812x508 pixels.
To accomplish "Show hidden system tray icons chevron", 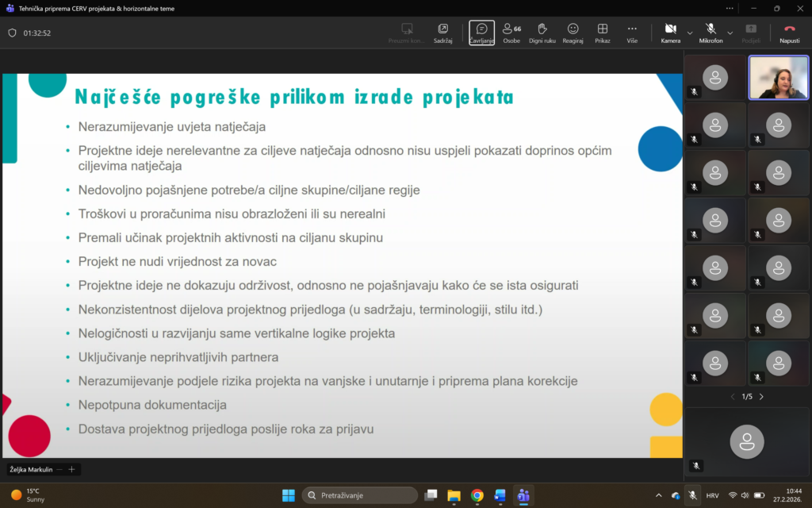I will pyautogui.click(x=658, y=495).
